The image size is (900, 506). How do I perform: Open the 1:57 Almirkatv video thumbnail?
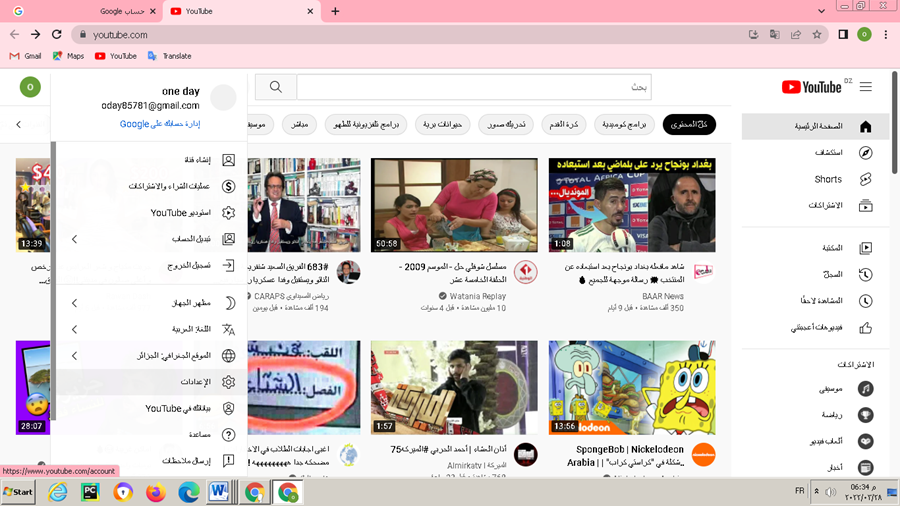(x=454, y=388)
